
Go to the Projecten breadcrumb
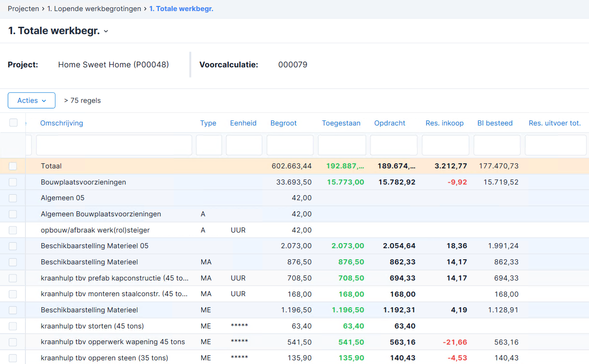point(24,9)
